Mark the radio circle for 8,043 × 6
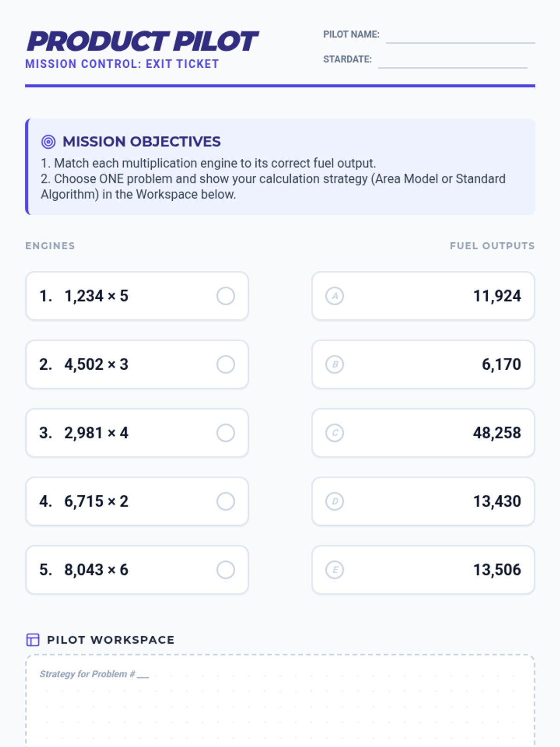The image size is (560, 747). (x=226, y=570)
